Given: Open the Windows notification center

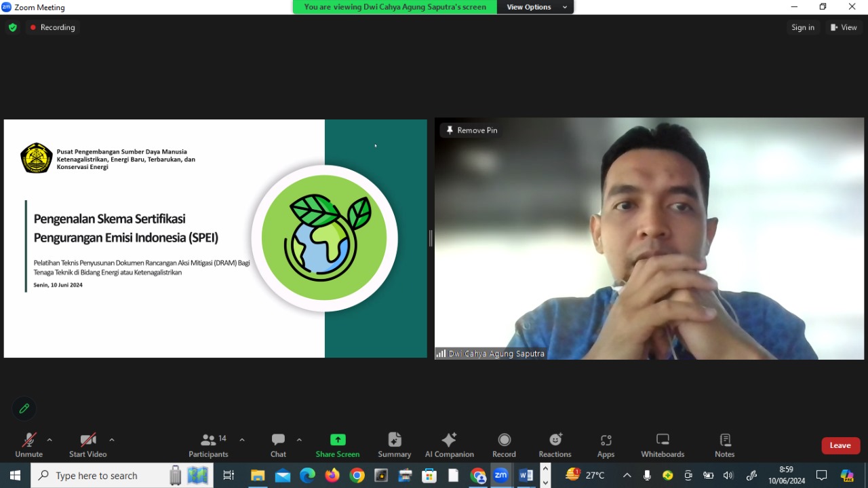Looking at the screenshot, I should [822, 476].
